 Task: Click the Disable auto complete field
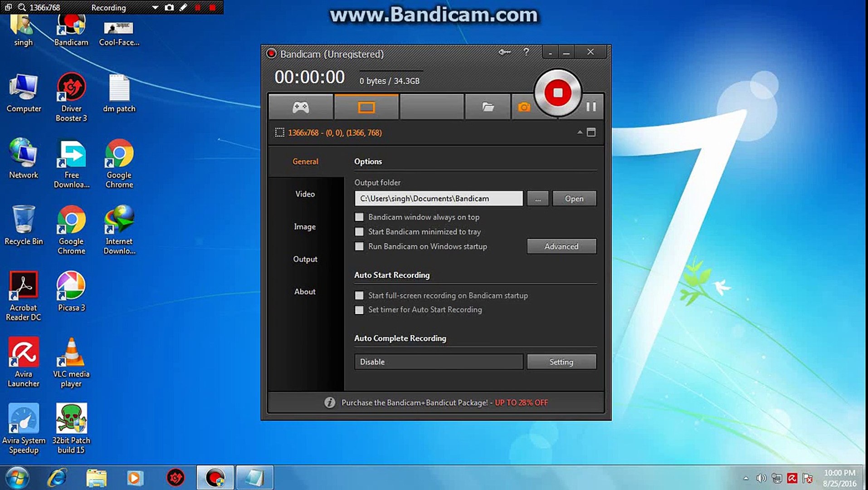pyautogui.click(x=439, y=362)
